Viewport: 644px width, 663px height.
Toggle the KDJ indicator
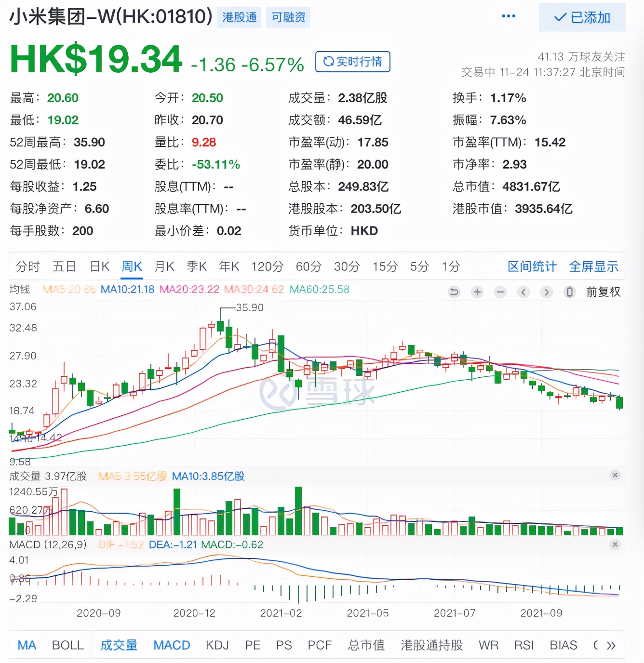coord(217,645)
